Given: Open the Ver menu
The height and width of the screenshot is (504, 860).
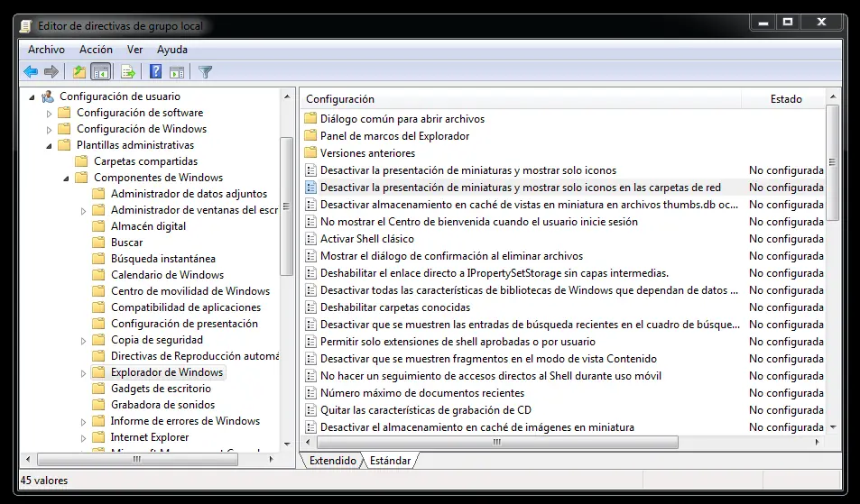Looking at the screenshot, I should click(x=134, y=50).
